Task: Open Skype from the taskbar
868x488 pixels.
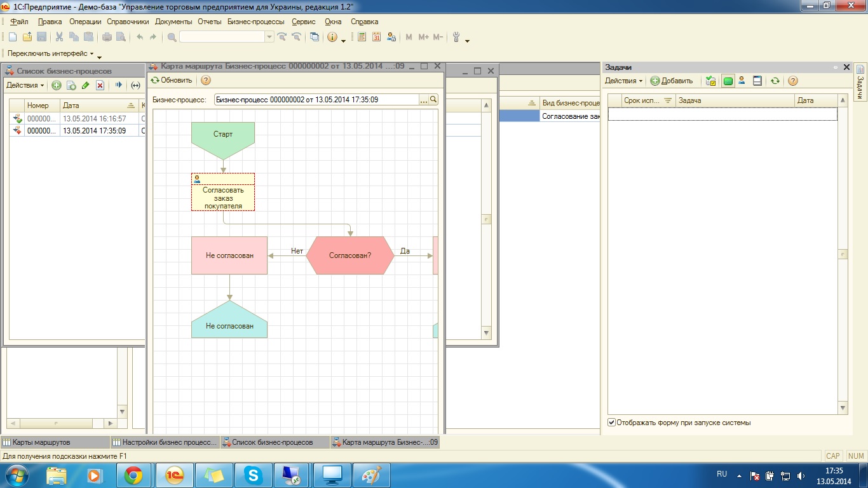Action: [x=253, y=475]
